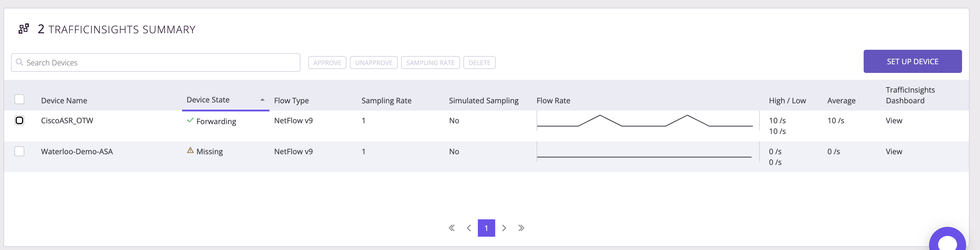This screenshot has height=250, width=980.
Task: Sort by Simulated Sampling column header
Action: [484, 100]
